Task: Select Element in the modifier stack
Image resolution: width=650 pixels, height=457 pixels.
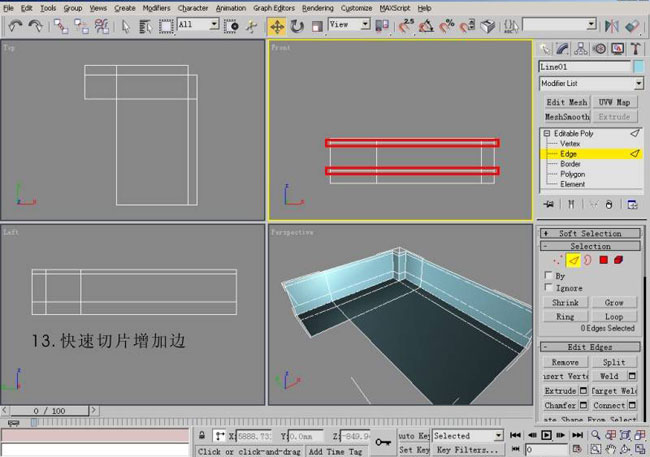Action: pyautogui.click(x=572, y=184)
